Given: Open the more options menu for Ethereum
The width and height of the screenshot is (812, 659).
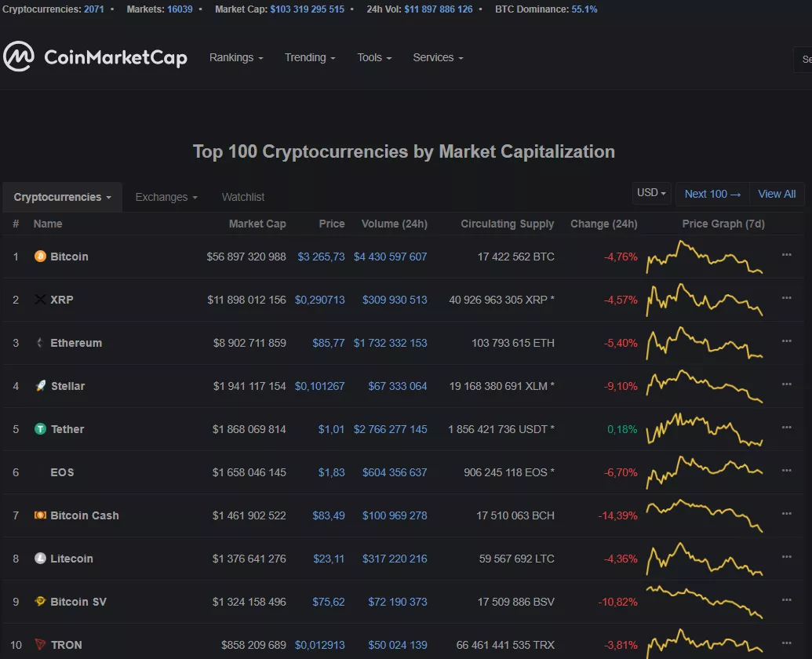Looking at the screenshot, I should (787, 341).
